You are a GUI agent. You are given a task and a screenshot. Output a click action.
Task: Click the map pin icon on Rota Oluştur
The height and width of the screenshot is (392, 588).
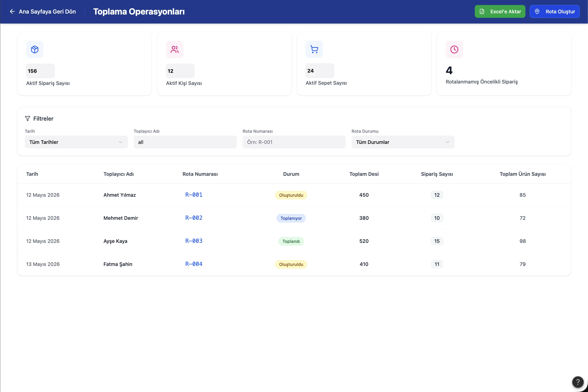(537, 11)
